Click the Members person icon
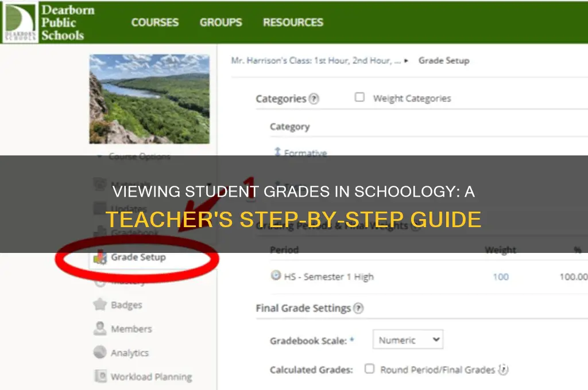This screenshot has height=390, width=588. tap(100, 329)
